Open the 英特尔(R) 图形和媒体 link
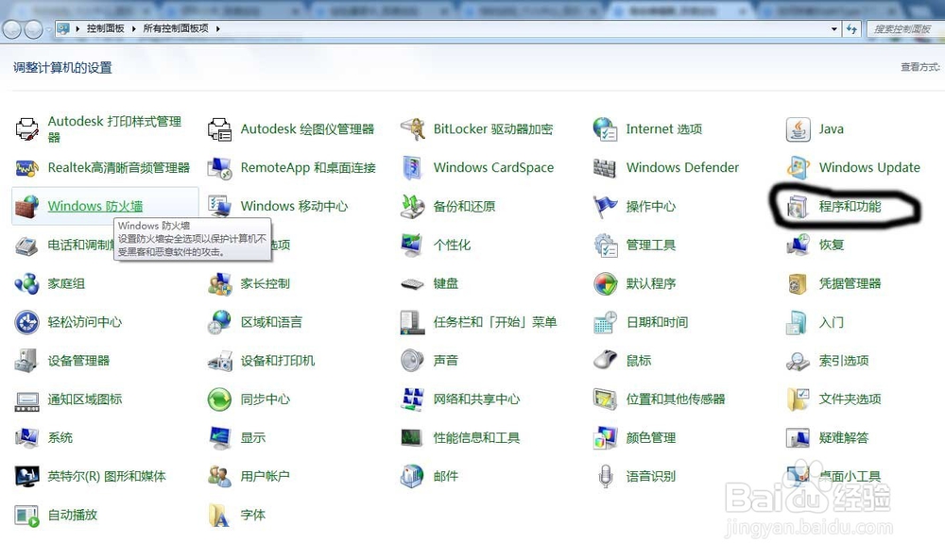The height and width of the screenshot is (560, 945). point(107,476)
